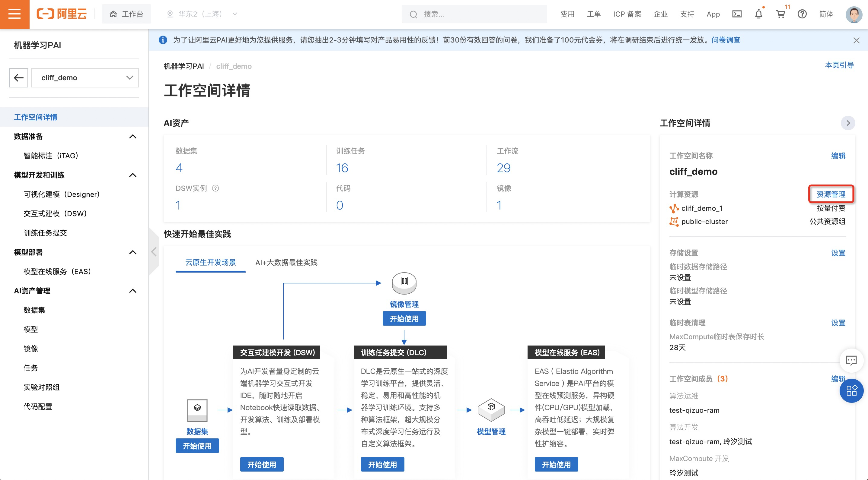Screen dimensions: 868x480
Task: Collapse the 模型部署 sidebar section
Action: (132, 252)
